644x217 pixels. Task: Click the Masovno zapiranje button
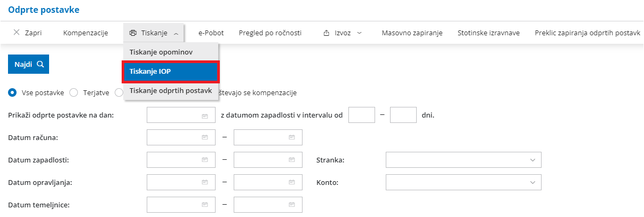click(x=412, y=33)
